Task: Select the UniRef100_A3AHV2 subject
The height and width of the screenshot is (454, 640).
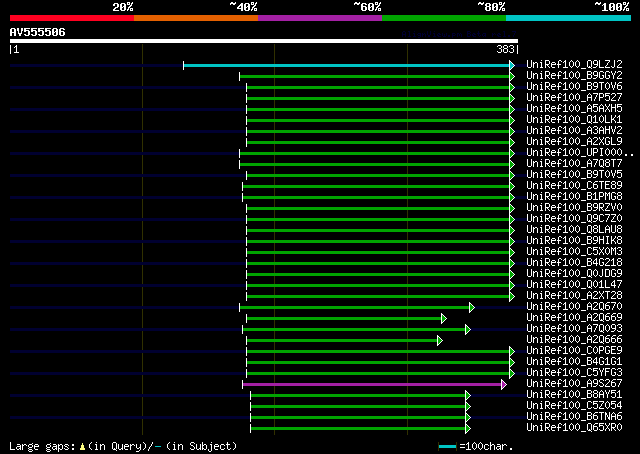Action: pyautogui.click(x=574, y=131)
